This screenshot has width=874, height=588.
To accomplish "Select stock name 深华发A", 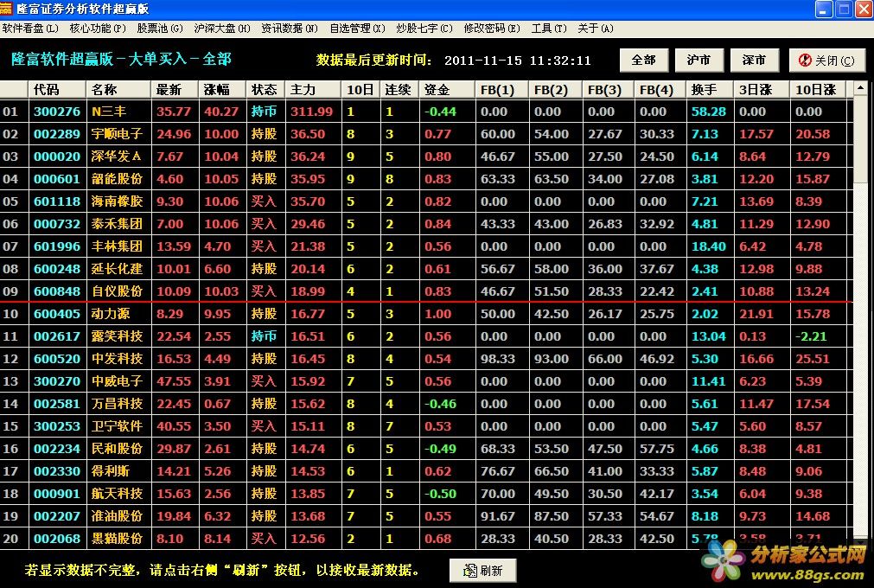I will click(x=117, y=157).
